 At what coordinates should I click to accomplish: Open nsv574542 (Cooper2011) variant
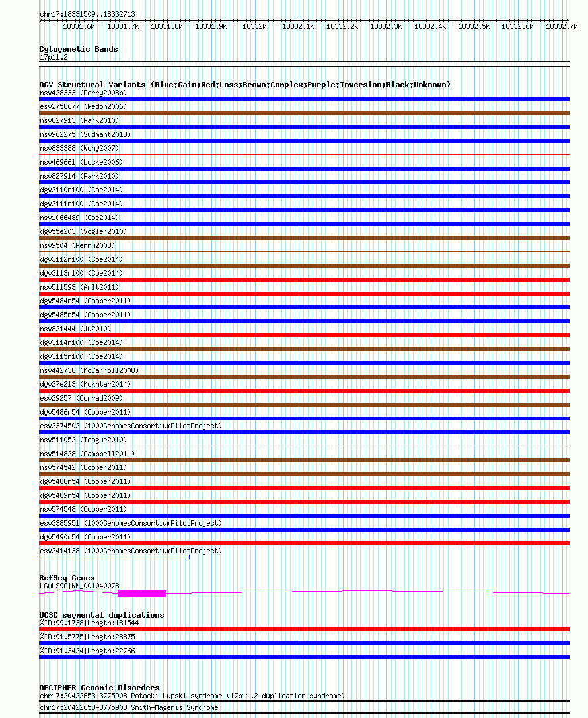point(83,467)
